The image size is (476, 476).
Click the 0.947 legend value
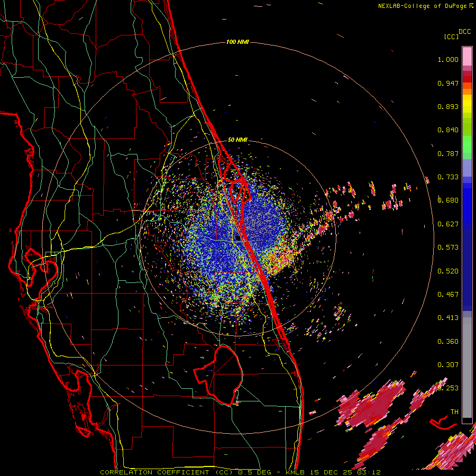[448, 83]
